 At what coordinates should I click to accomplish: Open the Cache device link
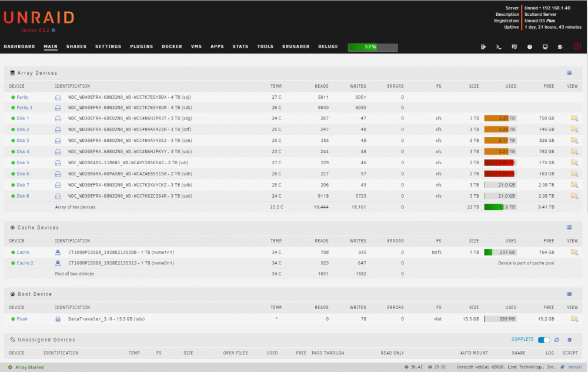coord(23,253)
